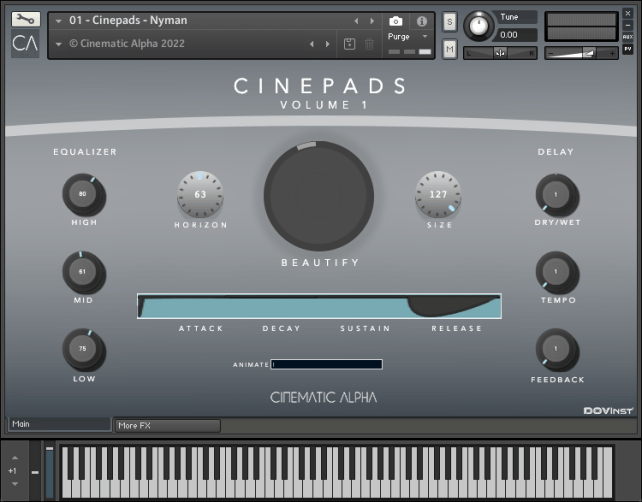Delete the snapshot using the trash icon
The width and height of the screenshot is (642, 502).
click(369, 44)
